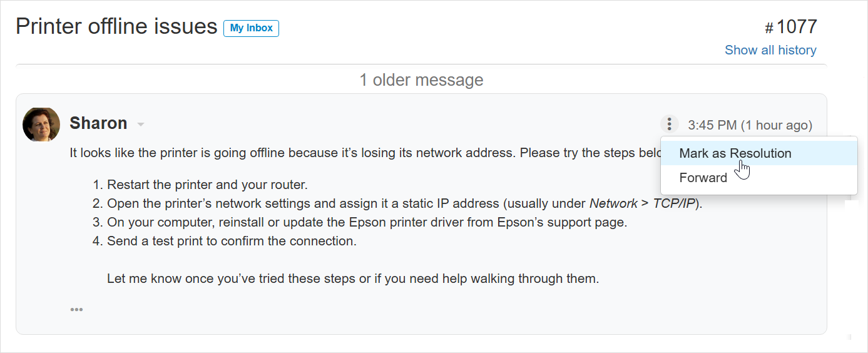Screen dimensions: 868x353
Task: Click the step about restarting printer and router
Action: pyautogui.click(x=207, y=185)
